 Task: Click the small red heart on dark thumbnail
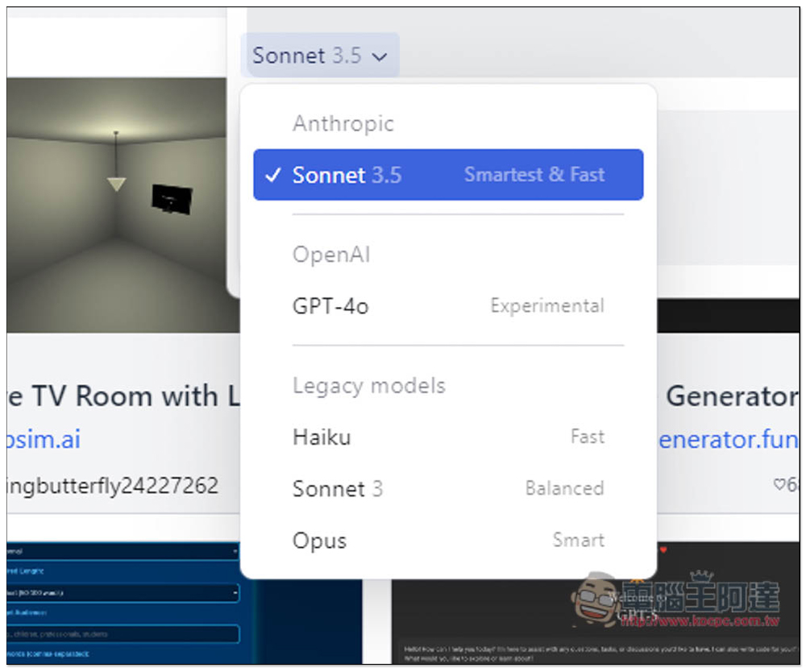click(663, 550)
